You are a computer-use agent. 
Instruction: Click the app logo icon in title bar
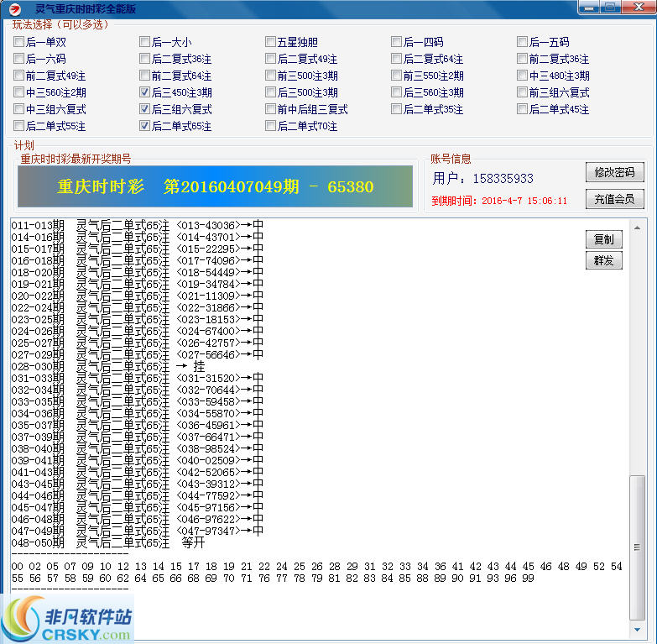pos(15,8)
